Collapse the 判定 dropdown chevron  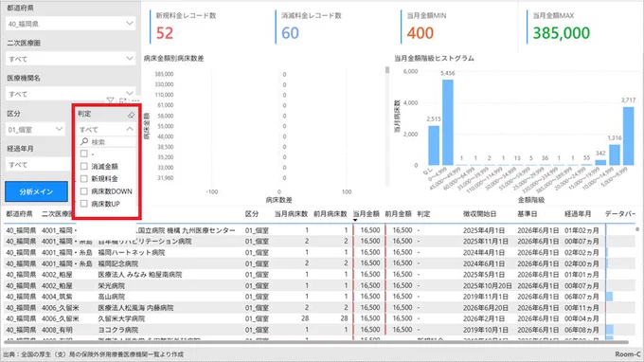[130, 129]
